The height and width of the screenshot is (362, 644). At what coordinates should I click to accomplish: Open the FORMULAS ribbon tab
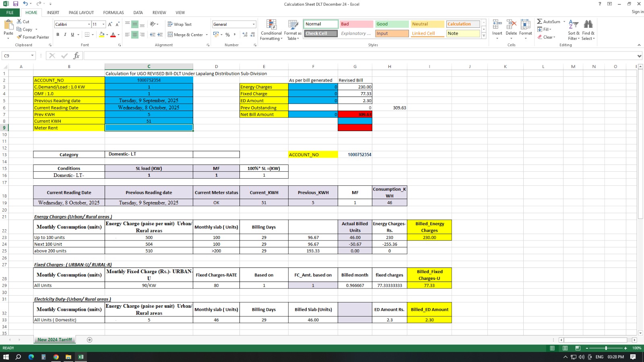[114, 12]
